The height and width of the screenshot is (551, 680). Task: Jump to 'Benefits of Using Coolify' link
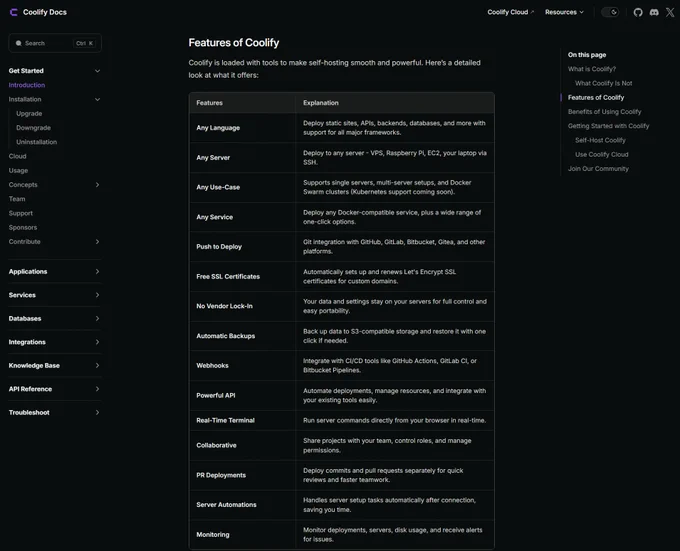pyautogui.click(x=604, y=112)
